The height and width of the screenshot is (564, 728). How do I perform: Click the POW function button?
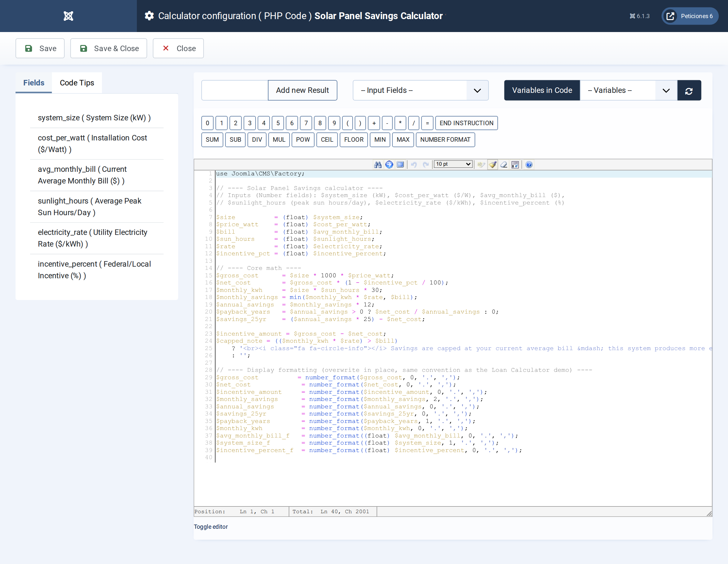(x=303, y=140)
